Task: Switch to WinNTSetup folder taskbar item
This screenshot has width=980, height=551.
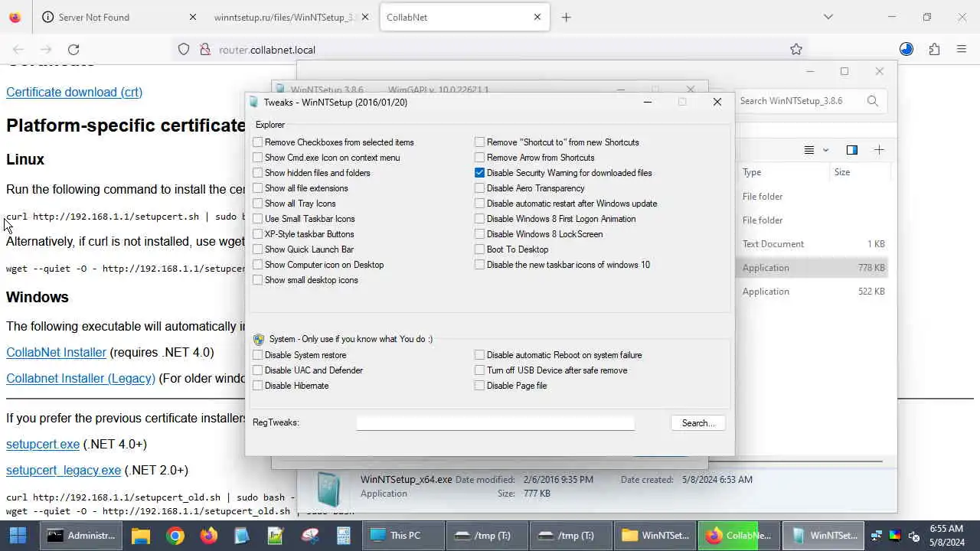Action: click(x=655, y=536)
